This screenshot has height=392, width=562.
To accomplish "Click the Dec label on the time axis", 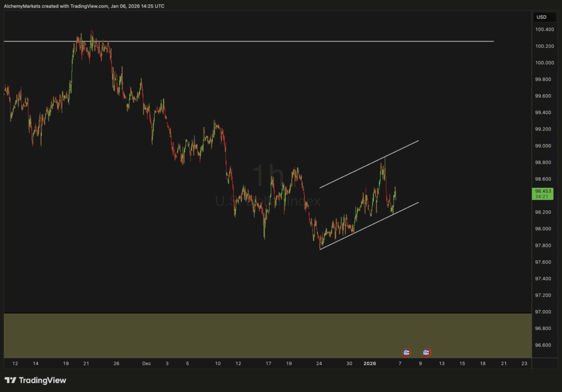I will pos(146,363).
